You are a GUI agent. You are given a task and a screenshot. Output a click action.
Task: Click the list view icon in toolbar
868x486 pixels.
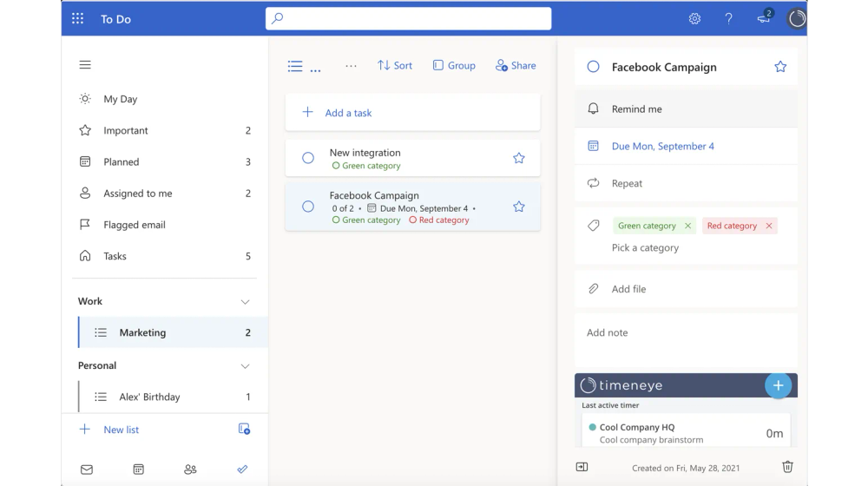click(295, 67)
